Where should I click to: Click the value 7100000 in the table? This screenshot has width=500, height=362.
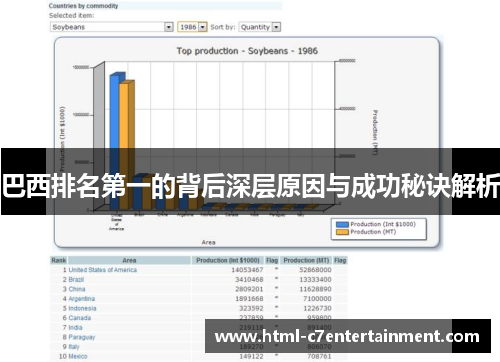(x=317, y=299)
